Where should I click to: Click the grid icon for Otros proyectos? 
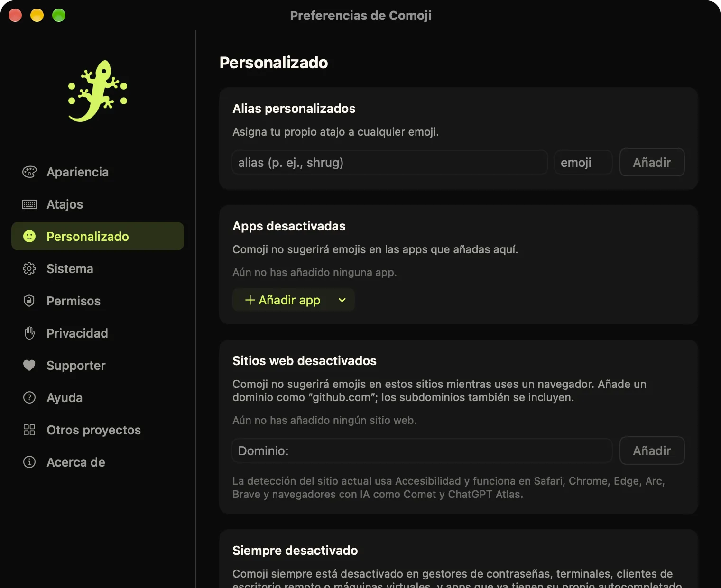pos(29,430)
